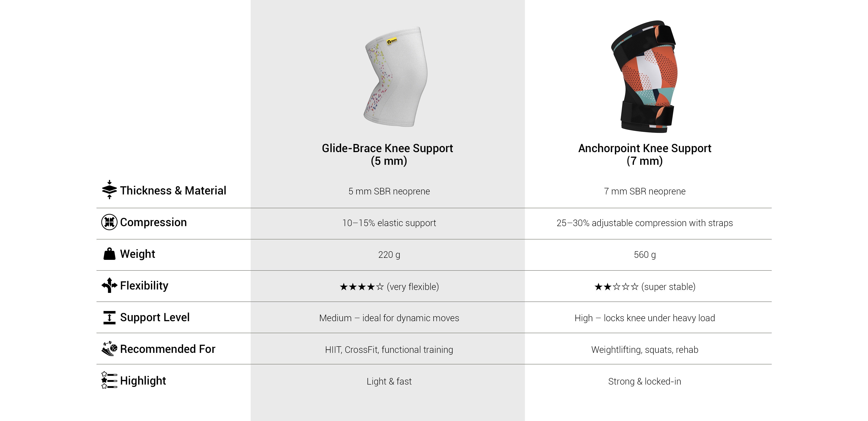Click the Thickness & Material layers icon
This screenshot has height=421, width=868.
point(109,190)
